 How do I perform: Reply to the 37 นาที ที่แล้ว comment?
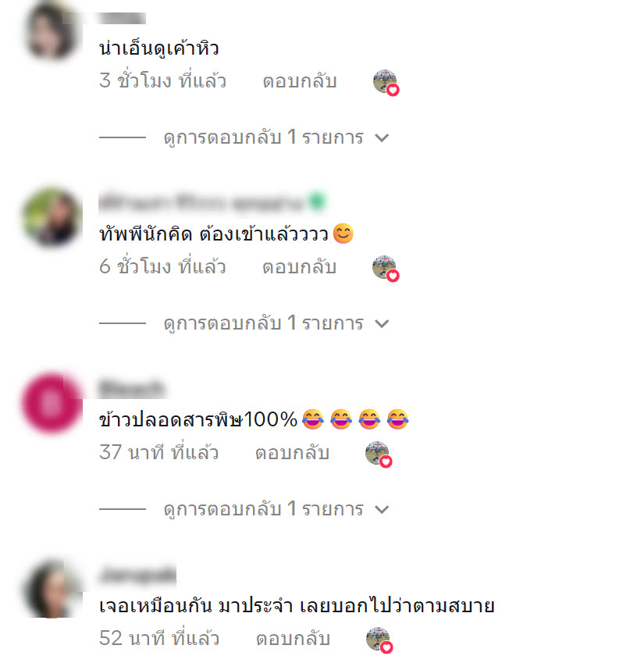292,453
